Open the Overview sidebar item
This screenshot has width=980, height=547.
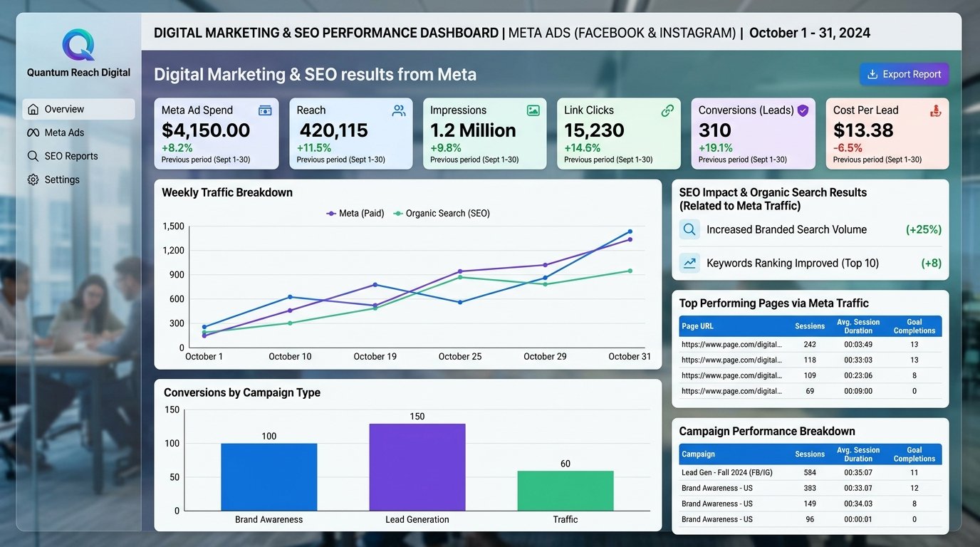(x=78, y=109)
